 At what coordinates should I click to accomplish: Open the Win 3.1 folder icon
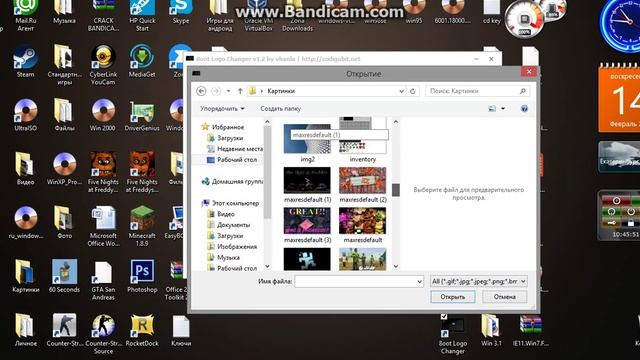pos(491,330)
